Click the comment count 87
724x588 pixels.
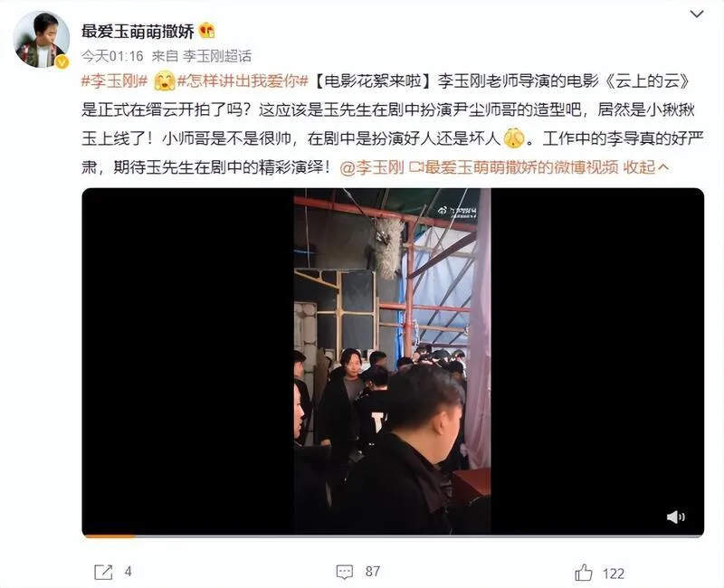pyautogui.click(x=373, y=572)
